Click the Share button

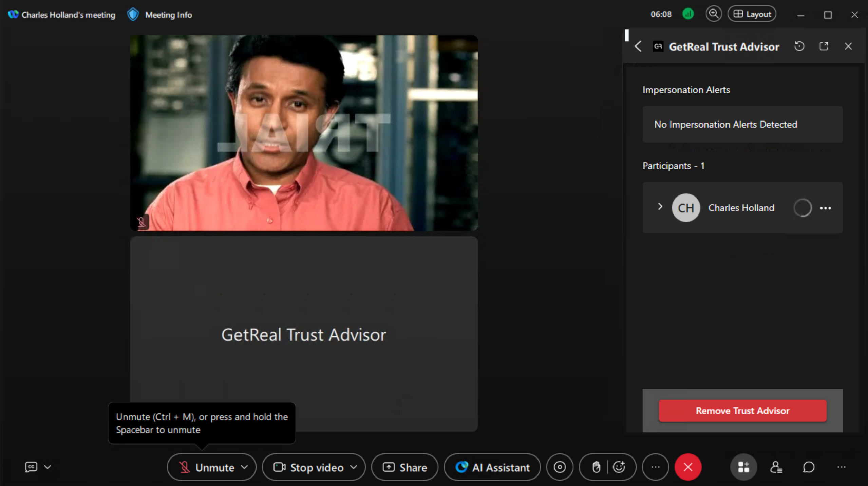404,467
